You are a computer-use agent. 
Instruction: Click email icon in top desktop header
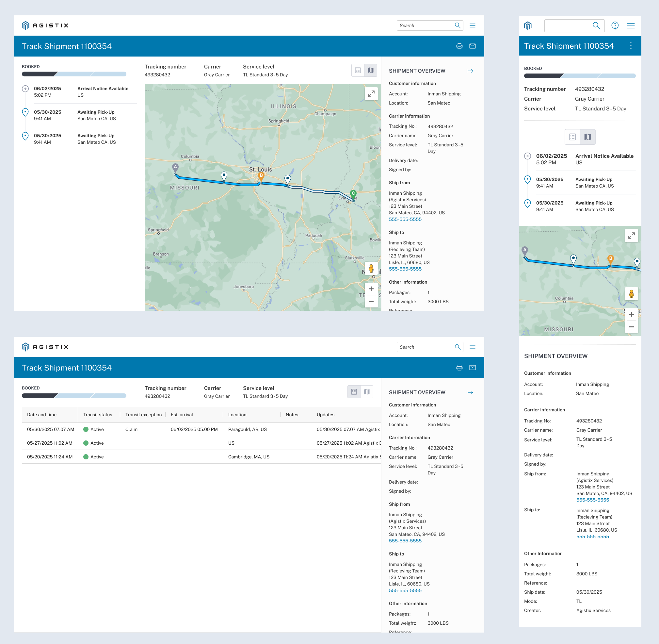(472, 46)
